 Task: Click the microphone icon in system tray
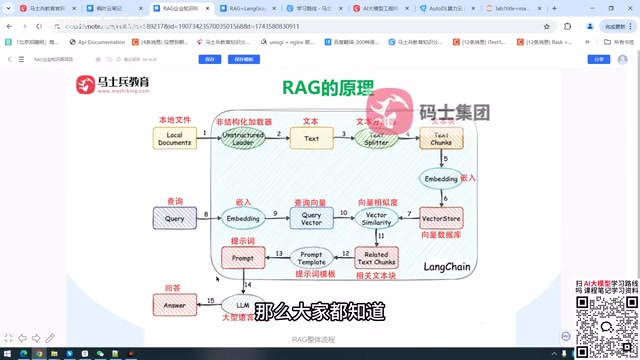point(564,353)
